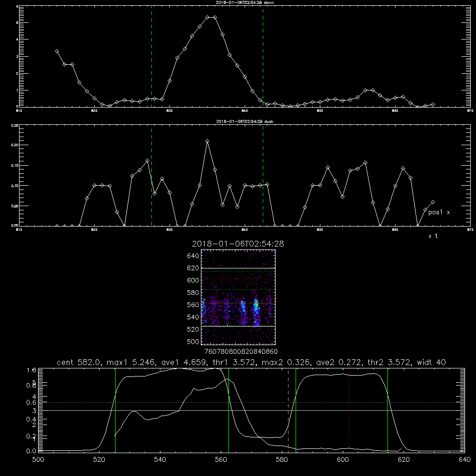Click the blue dotted horizontal line at 0.6
This screenshot has height=476, width=476.
[251, 402]
